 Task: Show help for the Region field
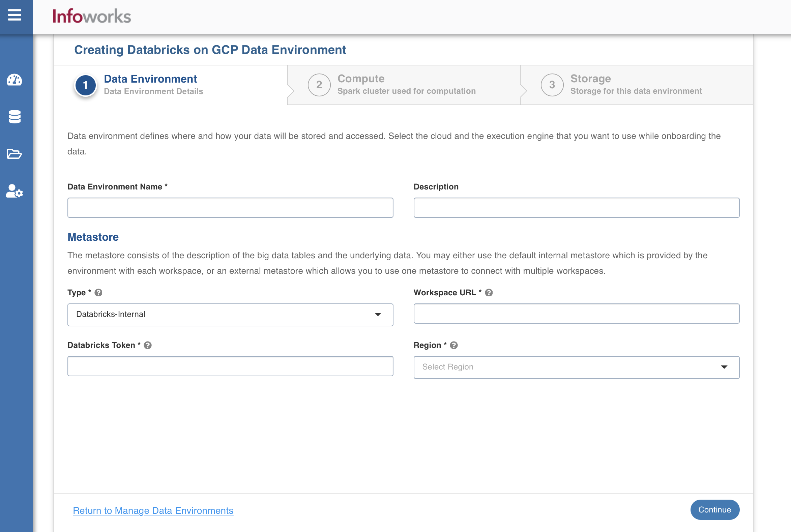[x=454, y=345]
